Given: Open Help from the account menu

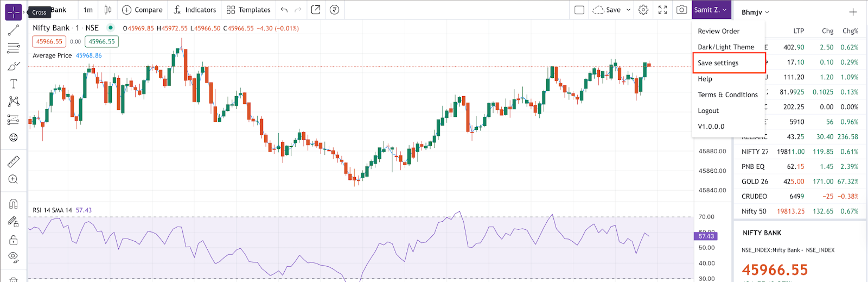Looking at the screenshot, I should (705, 79).
